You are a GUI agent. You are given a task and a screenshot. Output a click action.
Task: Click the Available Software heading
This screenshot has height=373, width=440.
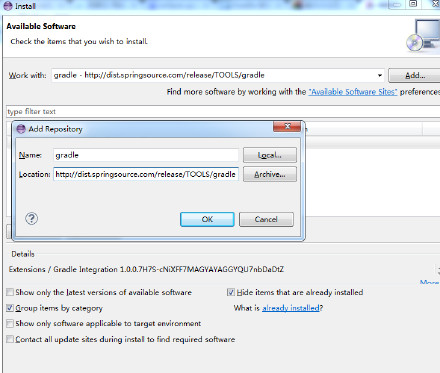click(41, 26)
